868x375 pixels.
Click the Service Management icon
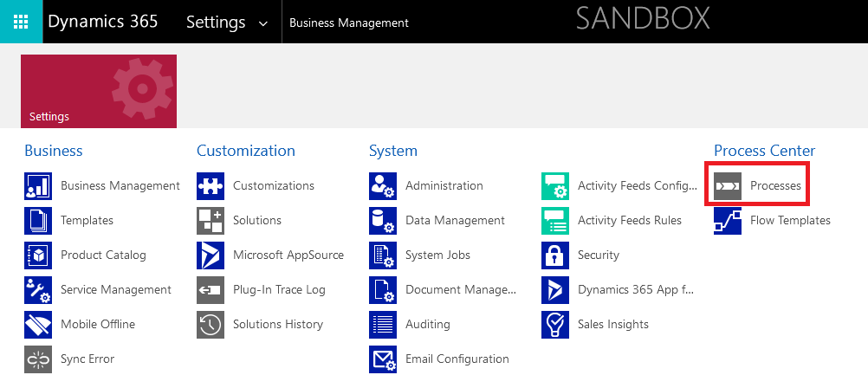click(x=38, y=290)
